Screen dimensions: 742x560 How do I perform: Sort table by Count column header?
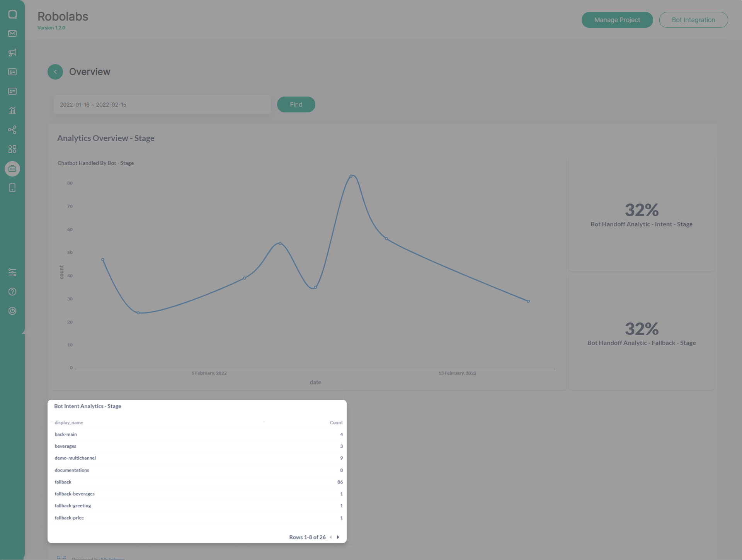point(336,423)
